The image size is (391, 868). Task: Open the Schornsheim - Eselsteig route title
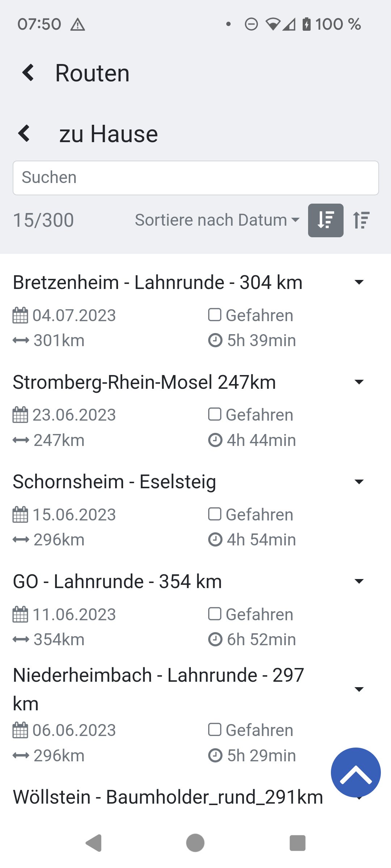point(114,482)
